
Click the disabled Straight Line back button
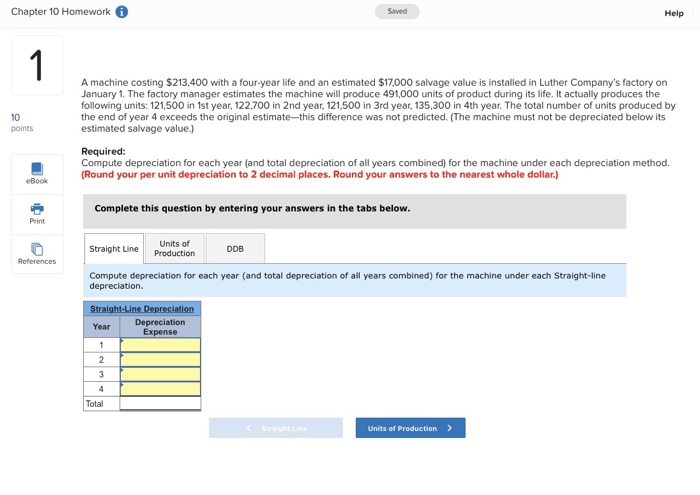pos(276,428)
